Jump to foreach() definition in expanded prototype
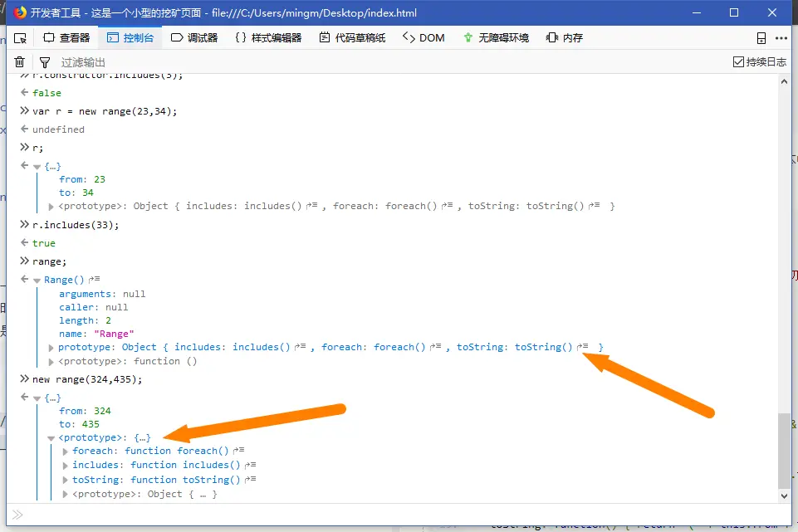The height and width of the screenshot is (532, 798). point(238,450)
